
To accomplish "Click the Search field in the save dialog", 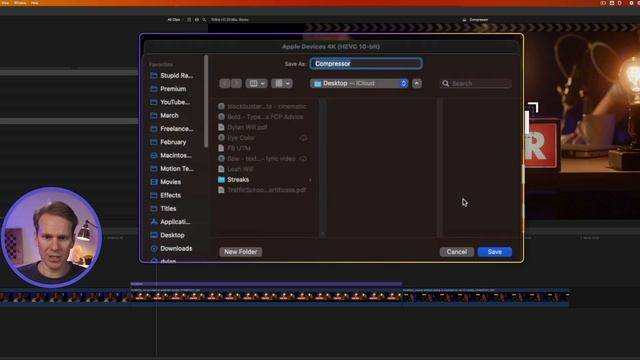I will 476,83.
